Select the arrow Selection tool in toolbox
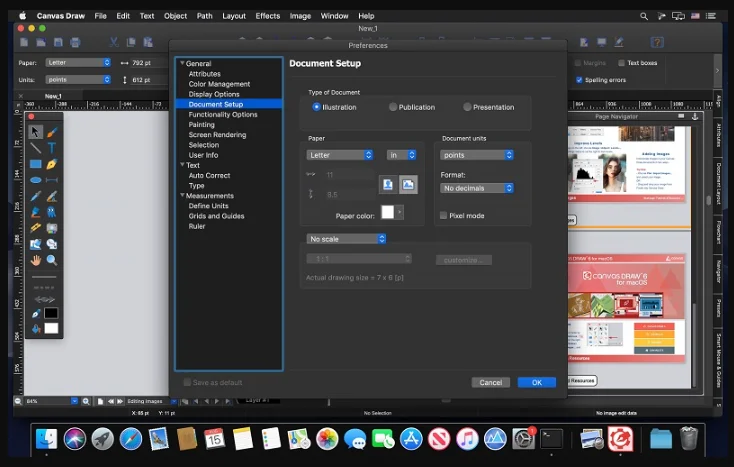 (x=35, y=132)
